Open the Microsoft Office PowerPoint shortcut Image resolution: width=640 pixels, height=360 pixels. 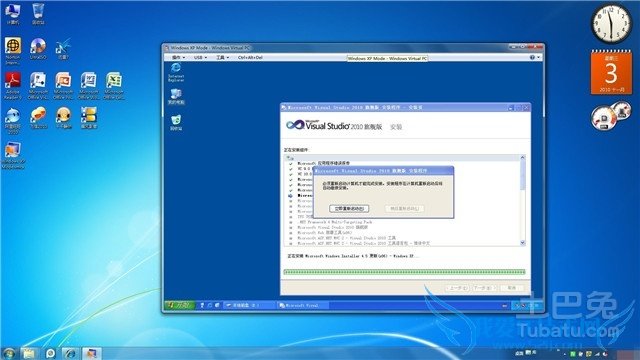tap(63, 85)
